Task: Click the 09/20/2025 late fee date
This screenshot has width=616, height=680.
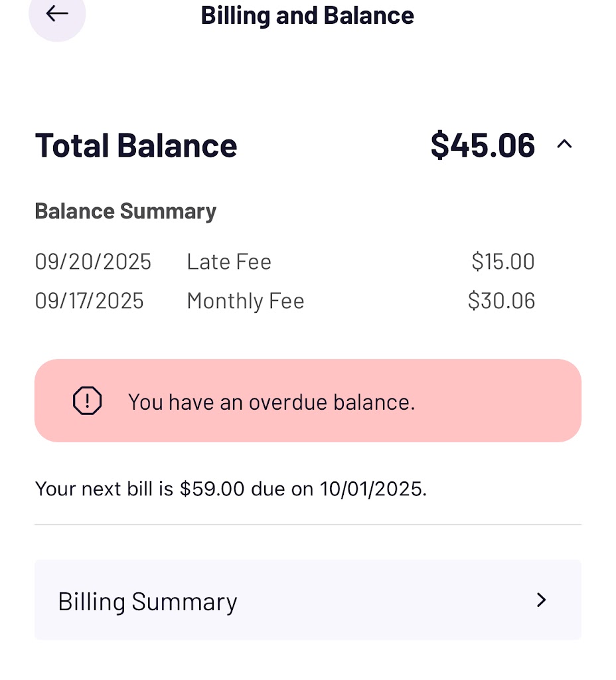Action: coord(93,262)
